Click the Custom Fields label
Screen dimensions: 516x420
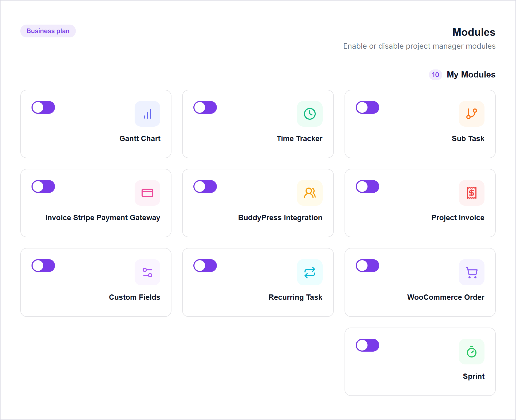(x=135, y=297)
